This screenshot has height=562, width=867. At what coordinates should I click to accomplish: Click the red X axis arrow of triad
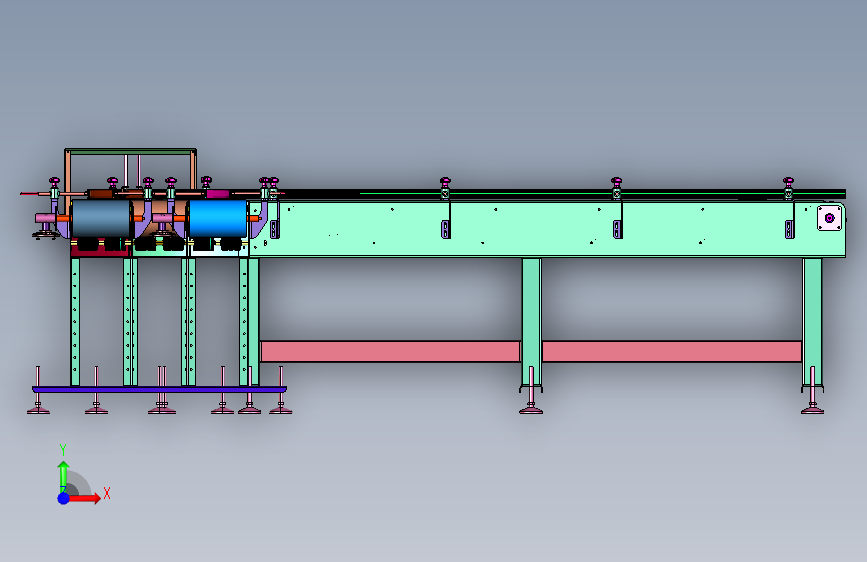(x=84, y=498)
